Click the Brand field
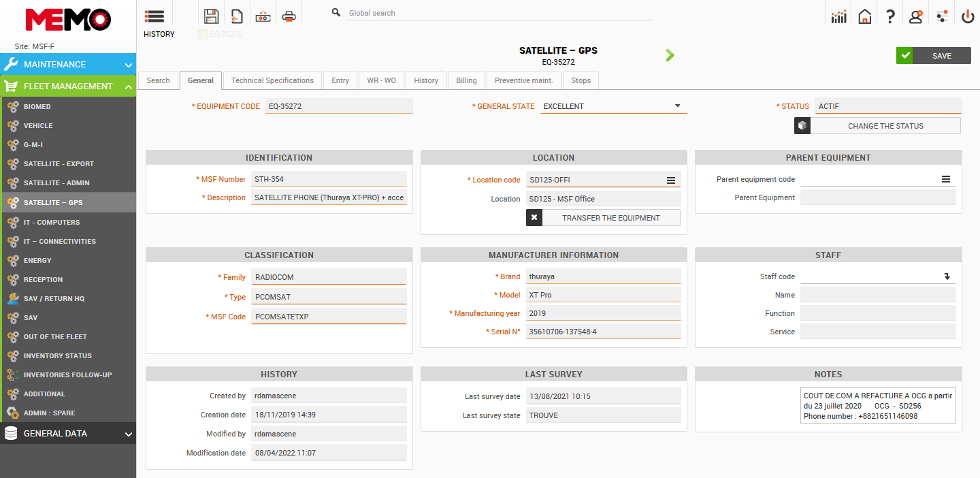 pos(604,276)
